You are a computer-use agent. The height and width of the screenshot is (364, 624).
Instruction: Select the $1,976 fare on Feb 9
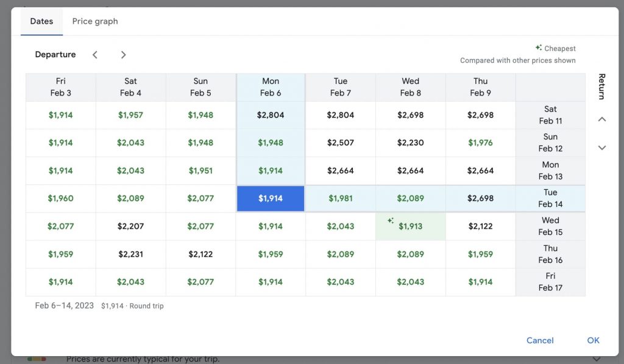click(480, 142)
